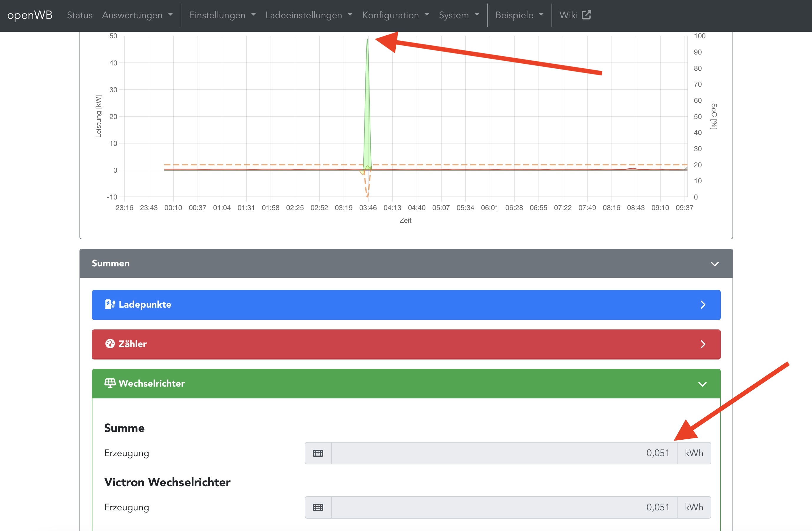
Task: Open the Konfiguration menu
Action: pos(395,15)
